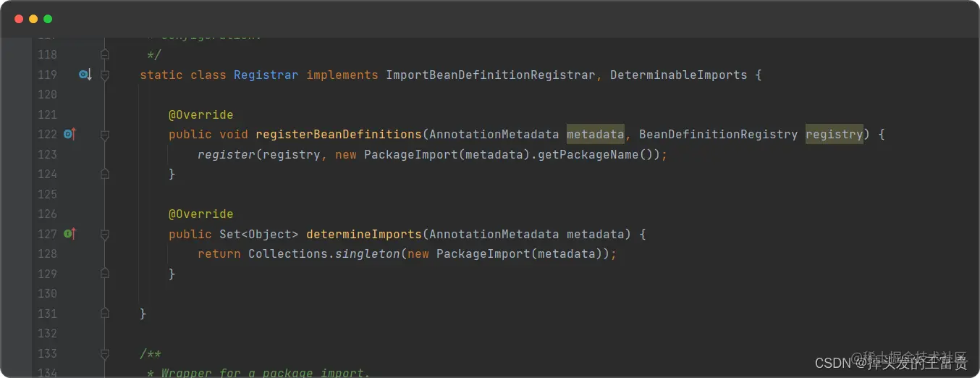Click the closing brace on line 131
980x378 pixels.
(143, 314)
